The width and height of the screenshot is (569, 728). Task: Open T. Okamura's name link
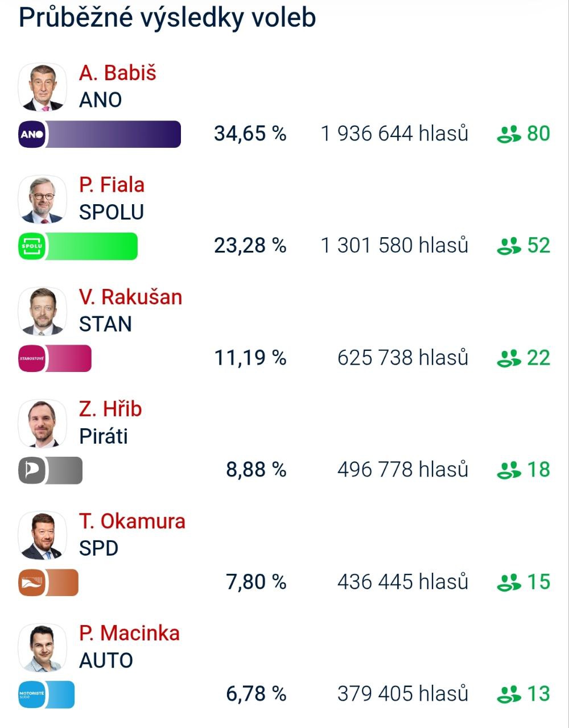point(132,521)
